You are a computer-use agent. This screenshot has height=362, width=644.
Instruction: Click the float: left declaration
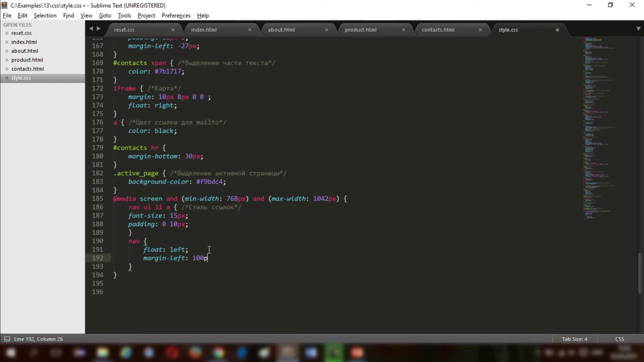(x=166, y=249)
